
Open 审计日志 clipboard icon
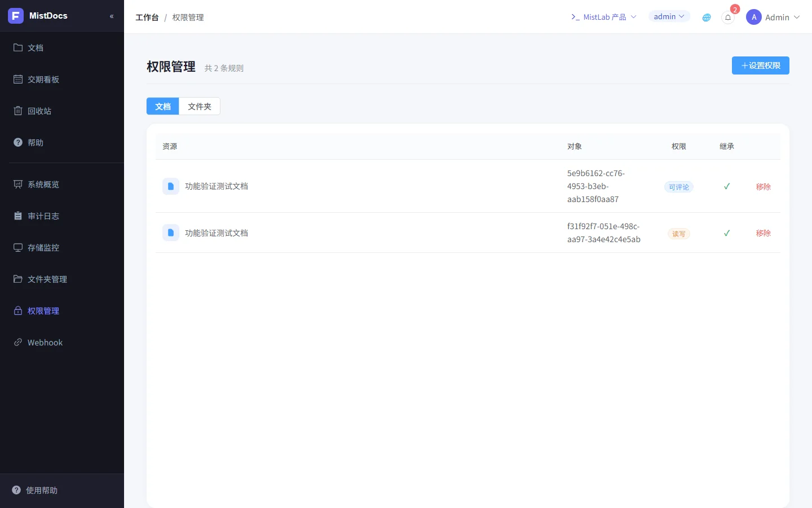[18, 216]
